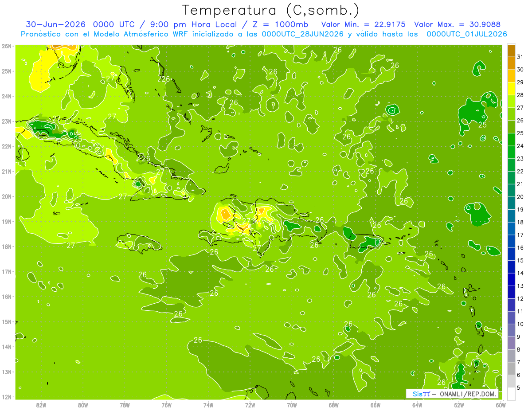Click the legend value 21

[x=520, y=184]
